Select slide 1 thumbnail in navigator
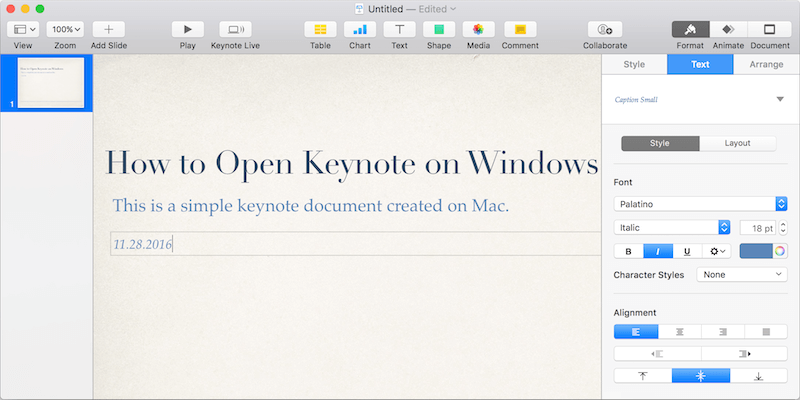The height and width of the screenshot is (400, 800). pos(52,84)
